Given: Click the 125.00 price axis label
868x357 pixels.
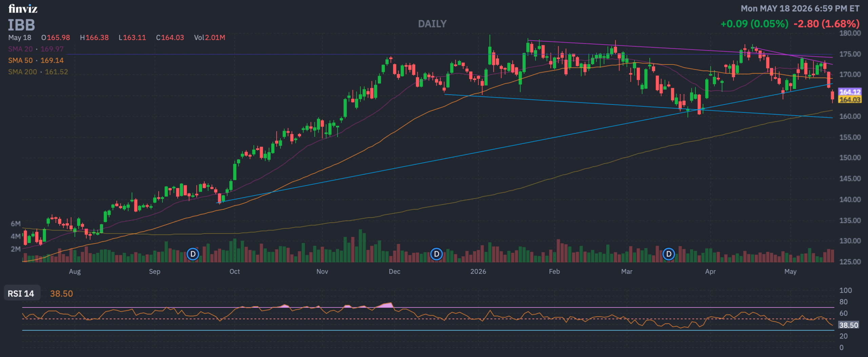Looking at the screenshot, I should (850, 262).
